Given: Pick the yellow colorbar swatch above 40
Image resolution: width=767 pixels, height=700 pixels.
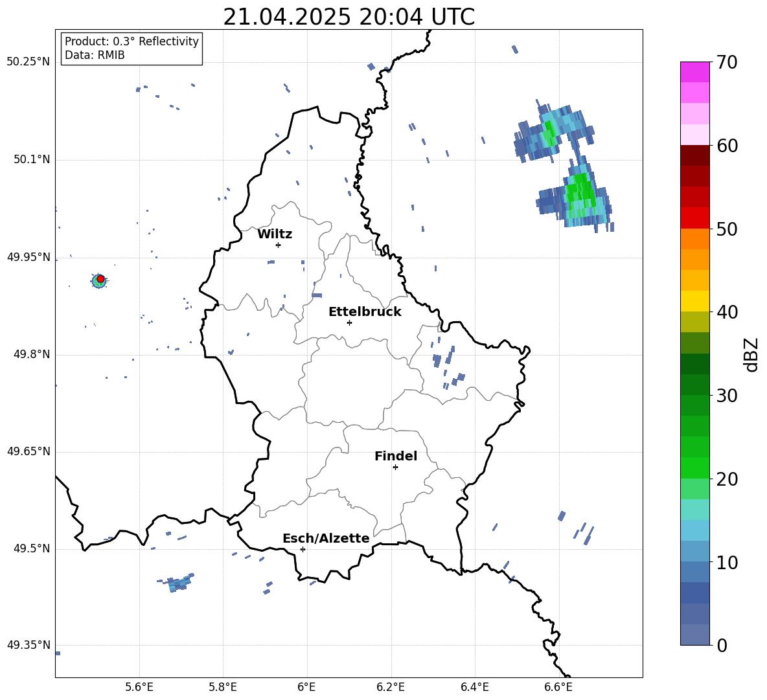Looking at the screenshot, I should point(694,302).
